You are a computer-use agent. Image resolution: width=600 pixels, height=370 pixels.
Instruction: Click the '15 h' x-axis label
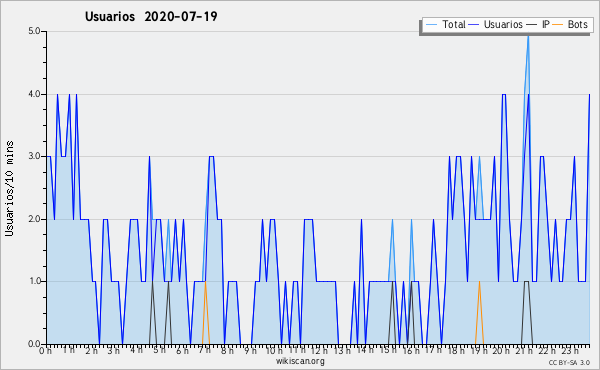coord(388,351)
